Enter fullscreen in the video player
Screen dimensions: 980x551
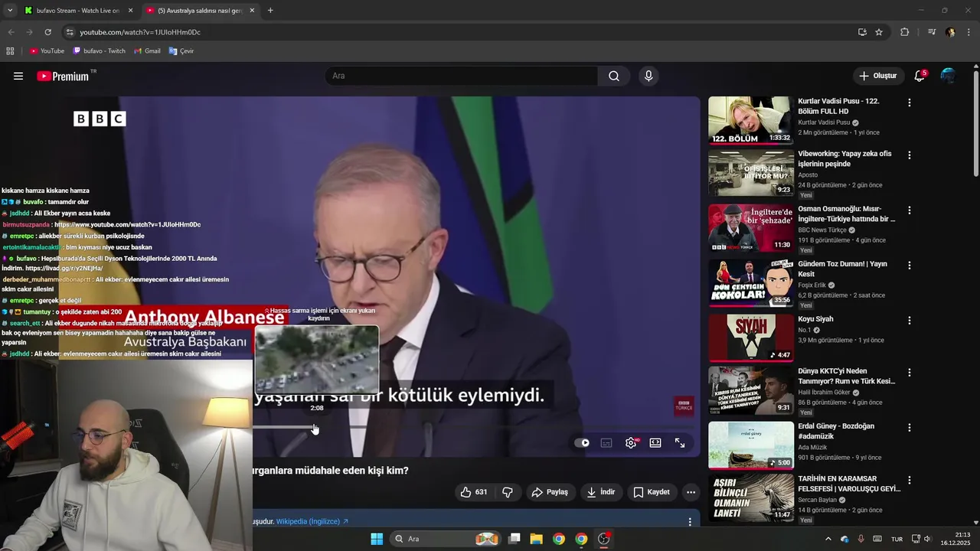[680, 443]
